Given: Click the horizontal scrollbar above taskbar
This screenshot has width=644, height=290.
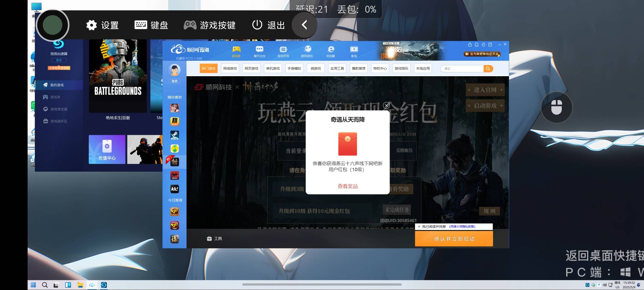Looking at the screenshot, I should (x=322, y=284).
